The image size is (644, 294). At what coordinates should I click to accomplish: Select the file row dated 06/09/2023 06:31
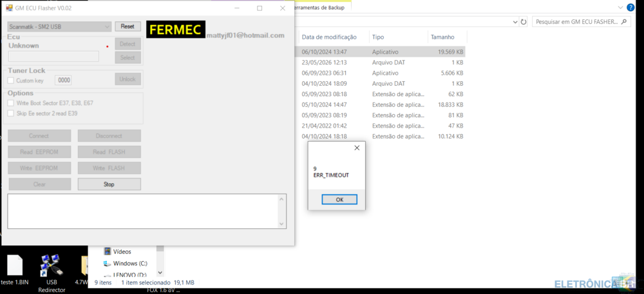[x=380, y=73]
